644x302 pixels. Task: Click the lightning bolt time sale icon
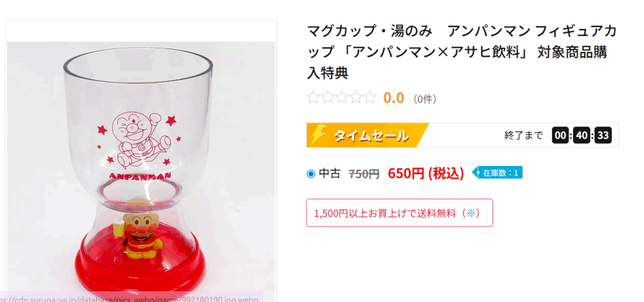[x=319, y=135]
